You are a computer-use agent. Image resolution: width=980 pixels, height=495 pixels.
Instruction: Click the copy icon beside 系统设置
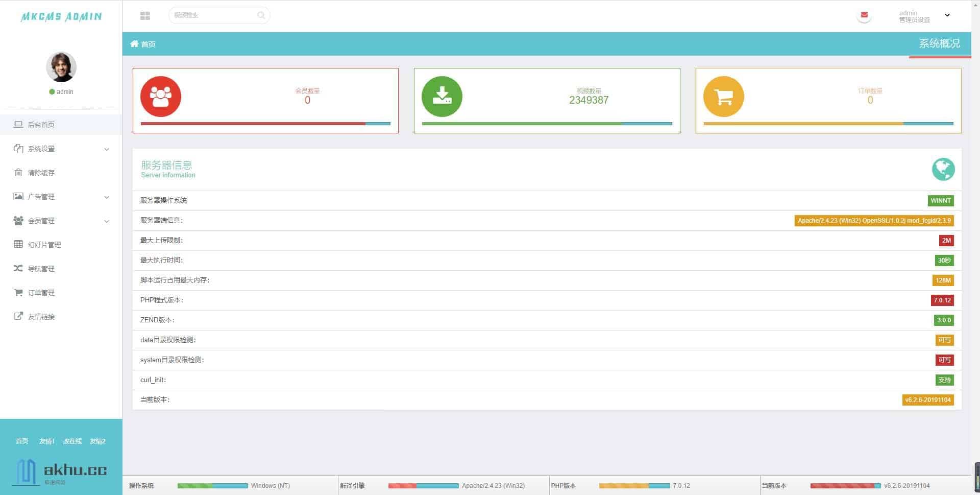[18, 149]
